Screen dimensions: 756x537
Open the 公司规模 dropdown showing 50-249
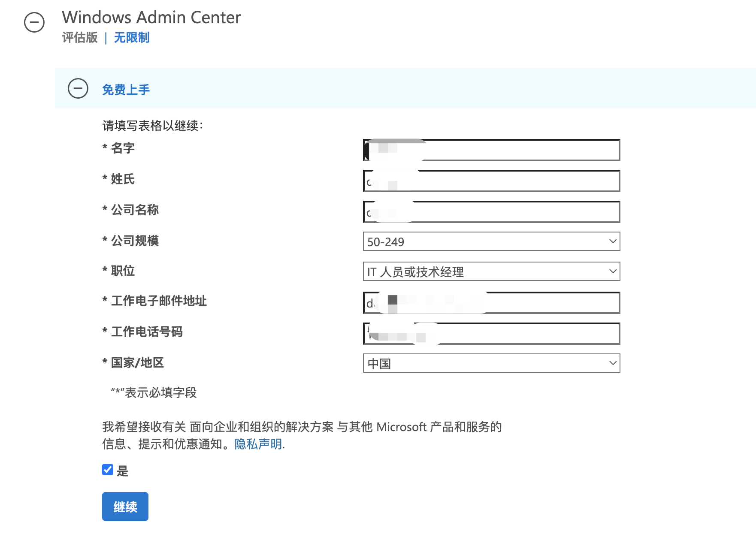(x=491, y=241)
